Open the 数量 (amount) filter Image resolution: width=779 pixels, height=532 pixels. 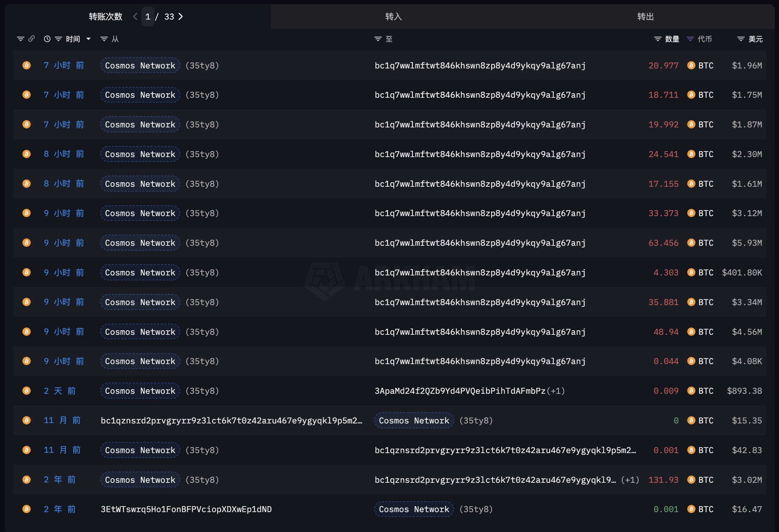pyautogui.click(x=657, y=39)
